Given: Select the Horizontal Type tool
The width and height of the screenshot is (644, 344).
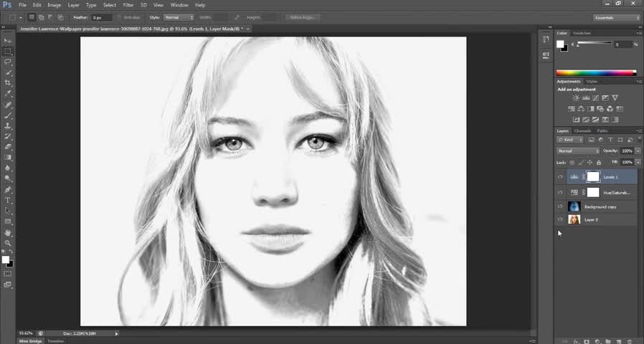Looking at the screenshot, I should (8, 201).
